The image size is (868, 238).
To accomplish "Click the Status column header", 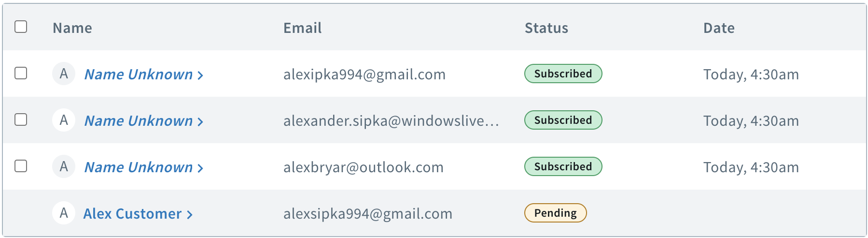I will (546, 28).
